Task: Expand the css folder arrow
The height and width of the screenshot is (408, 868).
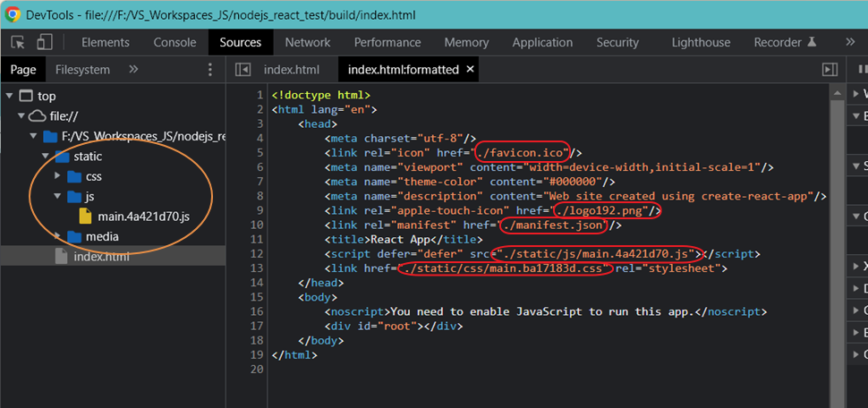Action: (57, 176)
